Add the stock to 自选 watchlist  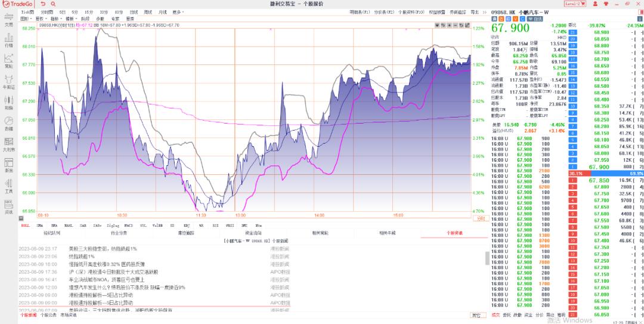coord(535,19)
